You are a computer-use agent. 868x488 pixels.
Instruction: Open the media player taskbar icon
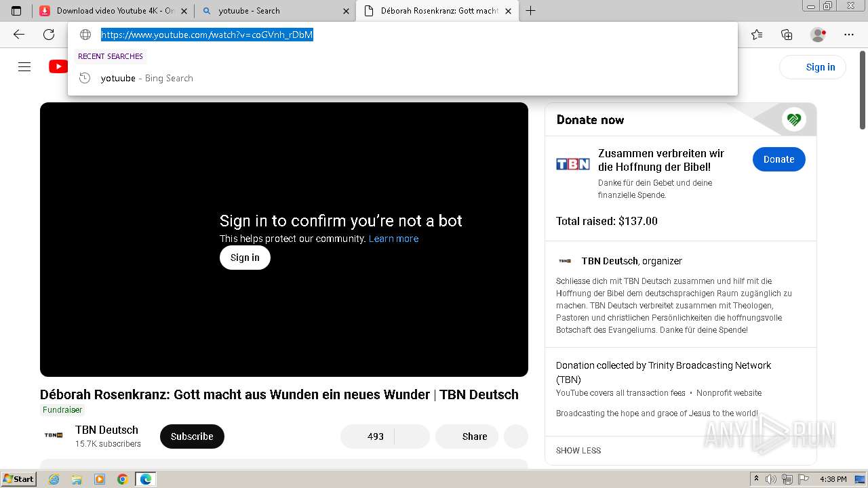(x=100, y=479)
